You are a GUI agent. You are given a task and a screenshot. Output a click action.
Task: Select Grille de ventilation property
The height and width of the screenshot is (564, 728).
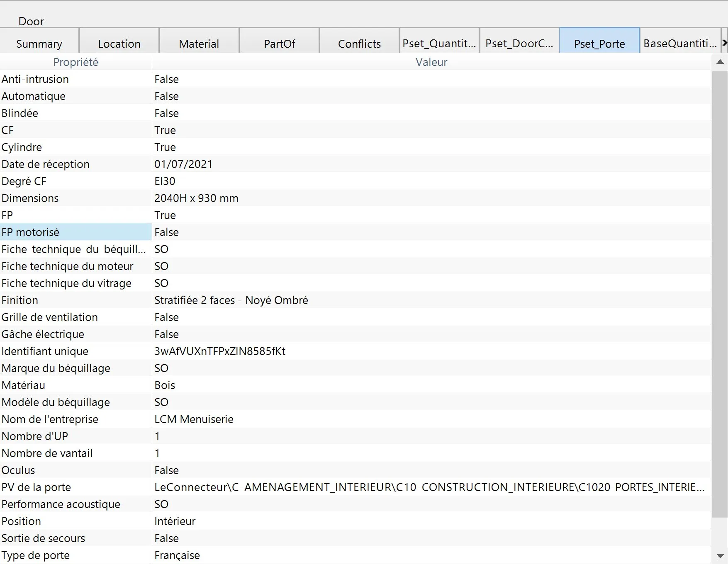tap(76, 317)
